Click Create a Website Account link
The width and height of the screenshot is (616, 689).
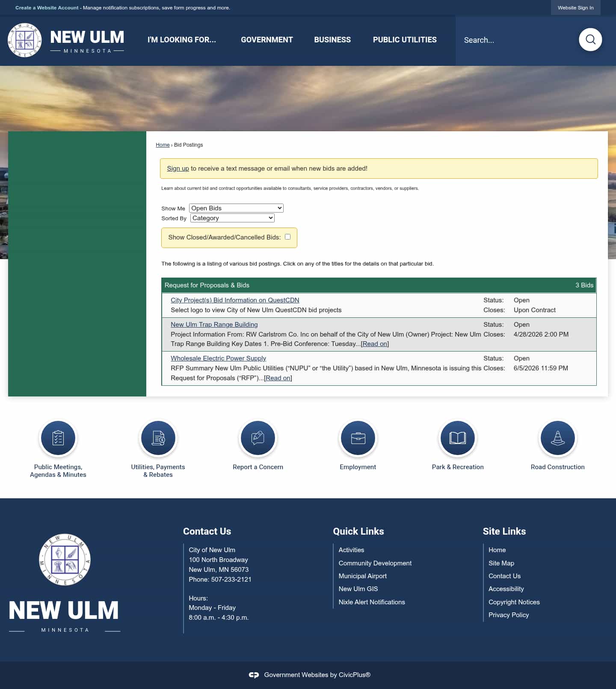click(47, 8)
